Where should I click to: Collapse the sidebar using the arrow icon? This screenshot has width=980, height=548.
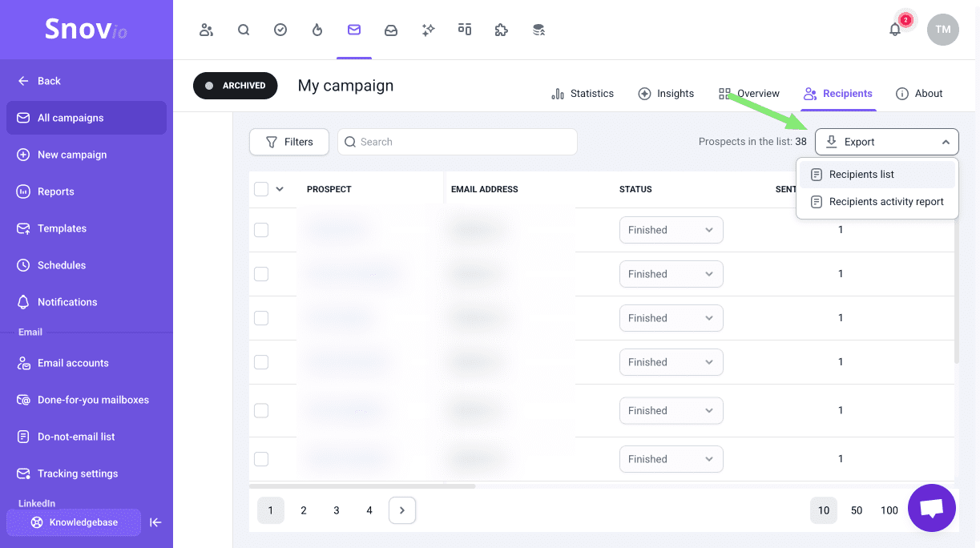tap(156, 522)
